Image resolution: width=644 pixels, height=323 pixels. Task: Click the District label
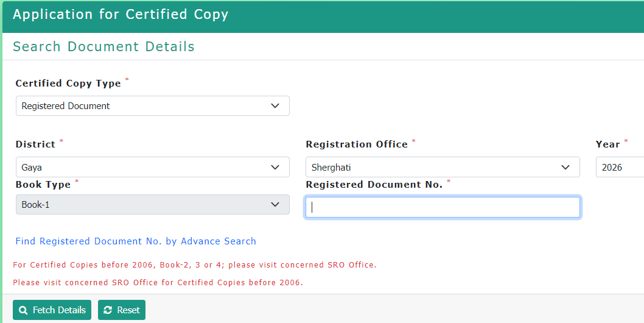point(35,144)
